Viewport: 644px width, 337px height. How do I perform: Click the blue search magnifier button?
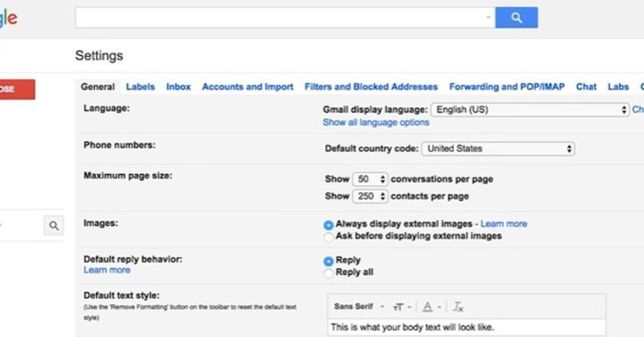pos(516,18)
